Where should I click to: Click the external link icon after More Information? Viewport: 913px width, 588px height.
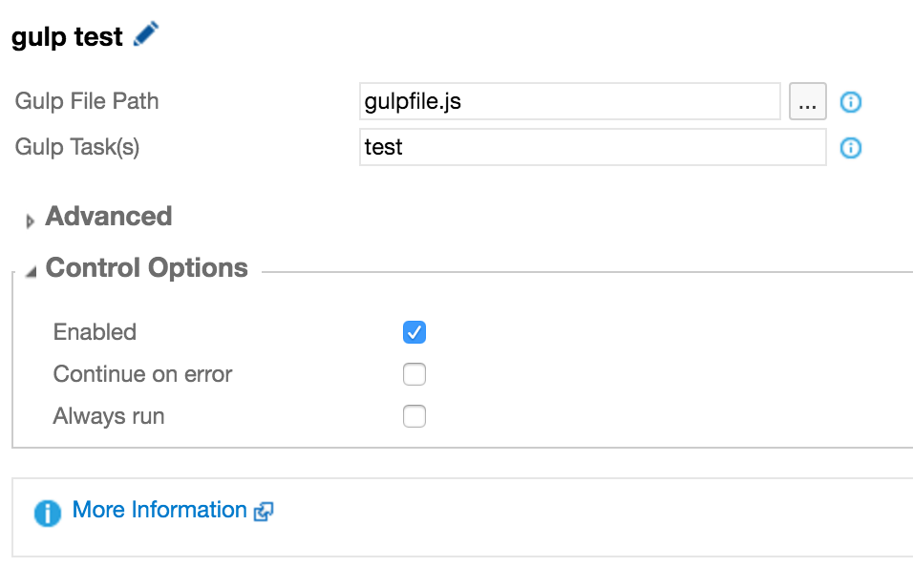[x=264, y=512]
